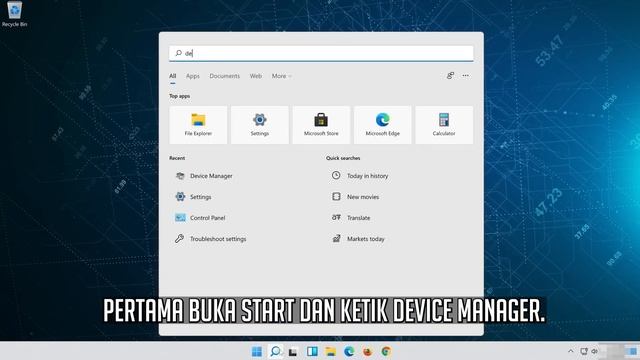Click the "Quick searches" heading text
640x360 pixels.
[343, 158]
